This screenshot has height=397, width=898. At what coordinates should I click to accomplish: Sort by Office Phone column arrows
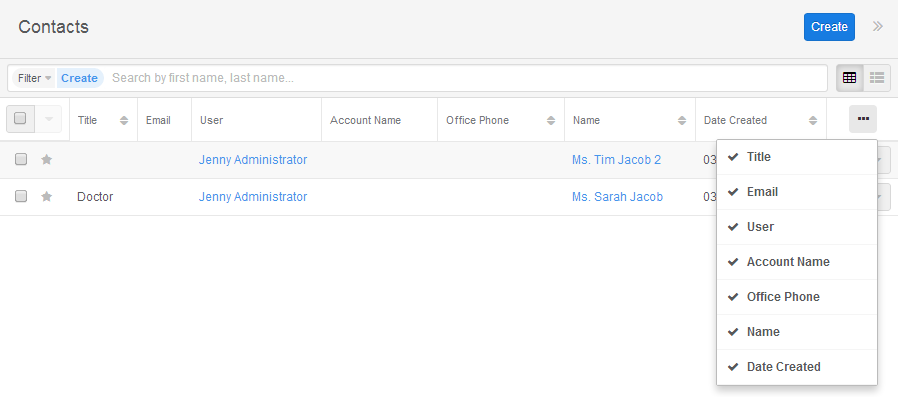tap(551, 120)
